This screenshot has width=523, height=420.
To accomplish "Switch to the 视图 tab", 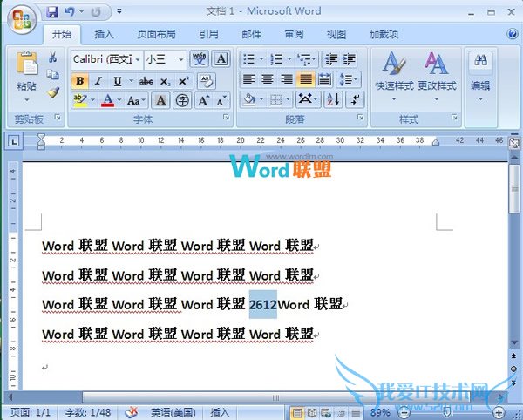I will [336, 34].
